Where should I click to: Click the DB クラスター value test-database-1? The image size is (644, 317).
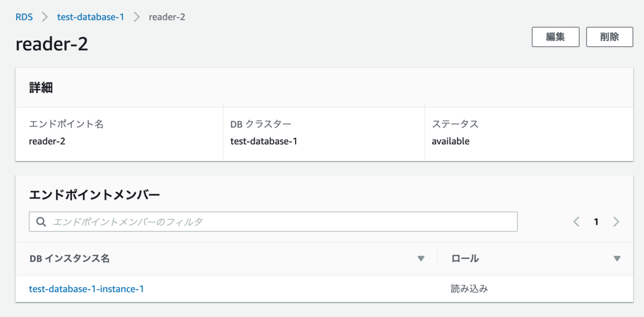263,141
